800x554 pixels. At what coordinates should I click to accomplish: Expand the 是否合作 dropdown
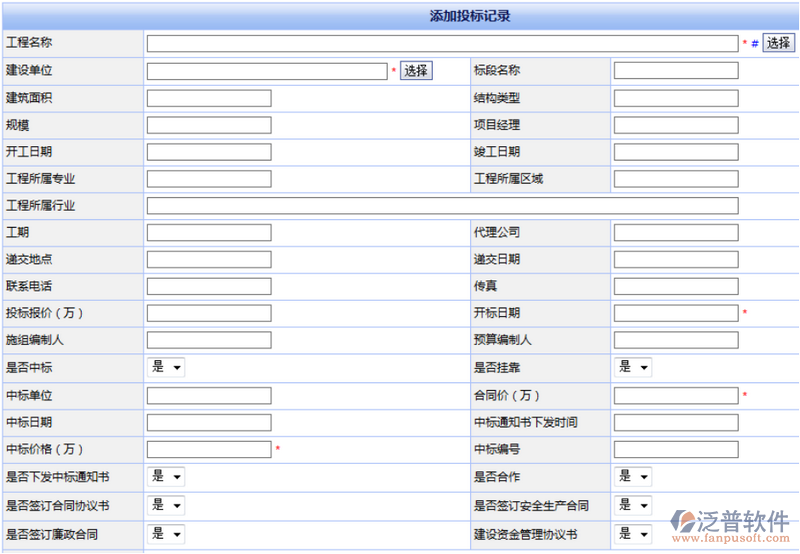pos(633,477)
